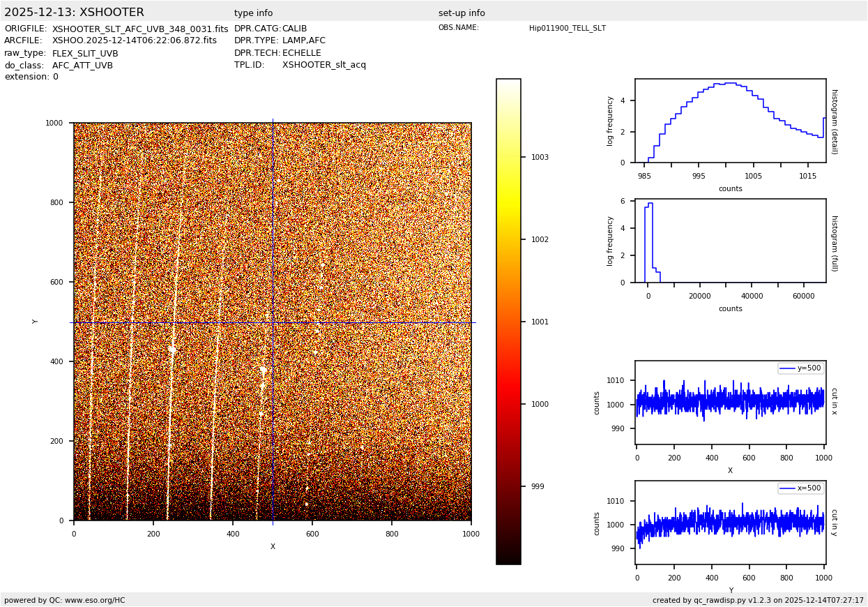Select the TPL.ID value XSHOOTER_slt_acq
The width and height of the screenshot is (868, 607).
click(x=323, y=65)
